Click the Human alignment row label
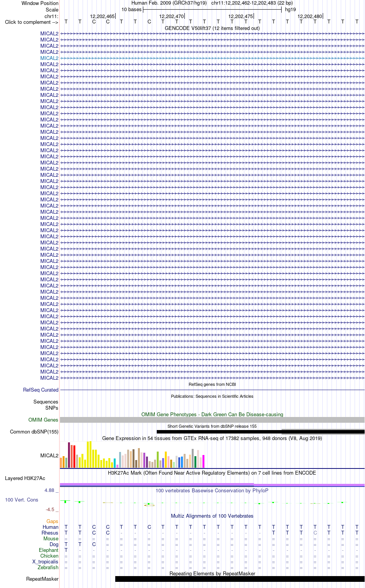 tap(50, 527)
